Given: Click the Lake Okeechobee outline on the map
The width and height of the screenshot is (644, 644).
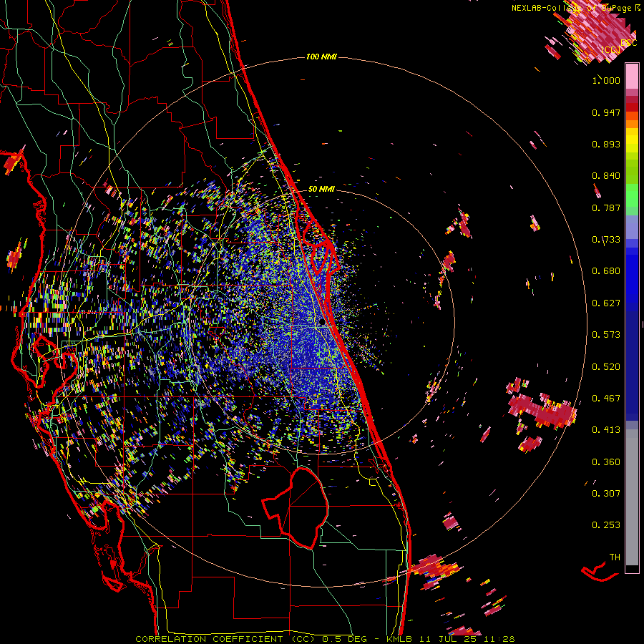Looking at the screenshot, I should (x=296, y=507).
